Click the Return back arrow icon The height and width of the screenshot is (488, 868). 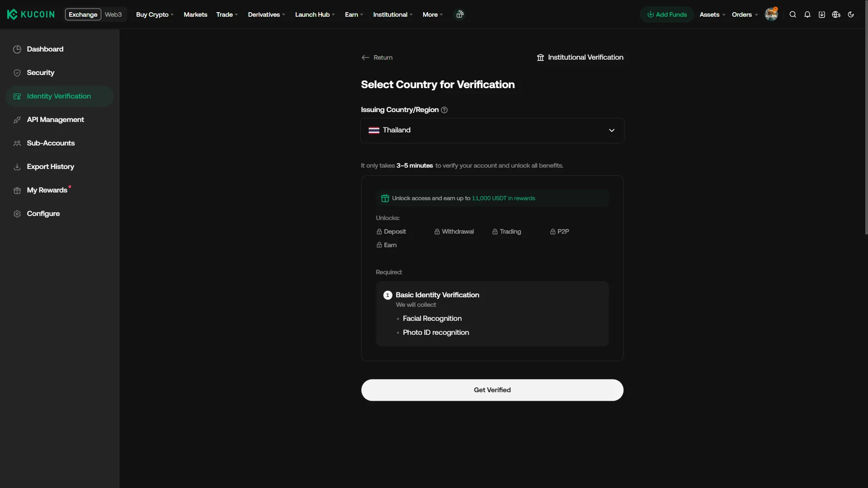click(x=365, y=57)
